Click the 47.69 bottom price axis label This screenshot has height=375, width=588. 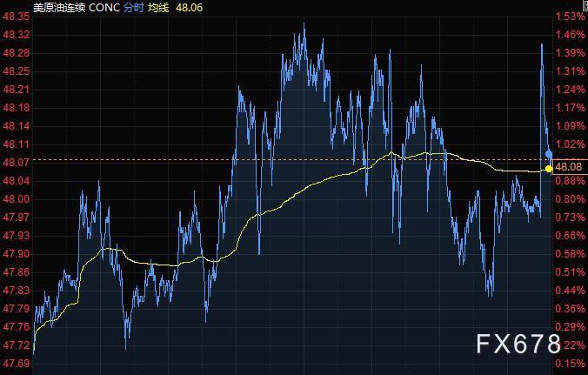coord(17,363)
